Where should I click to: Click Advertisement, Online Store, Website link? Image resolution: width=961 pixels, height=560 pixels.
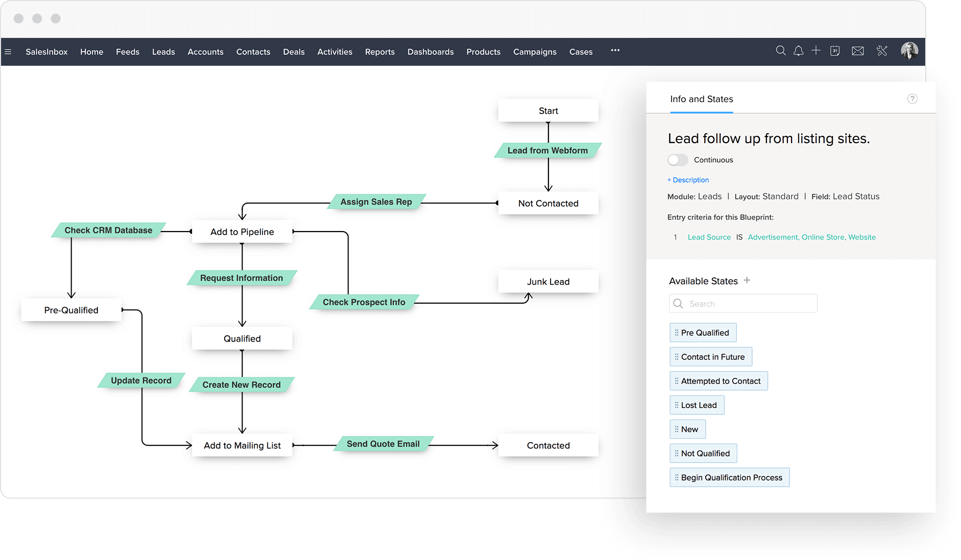pyautogui.click(x=812, y=237)
